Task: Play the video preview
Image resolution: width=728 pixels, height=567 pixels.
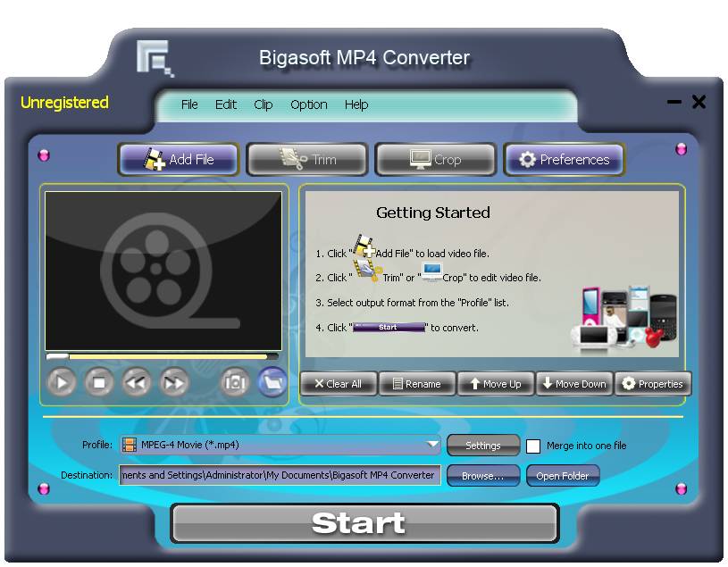Action: click(62, 382)
